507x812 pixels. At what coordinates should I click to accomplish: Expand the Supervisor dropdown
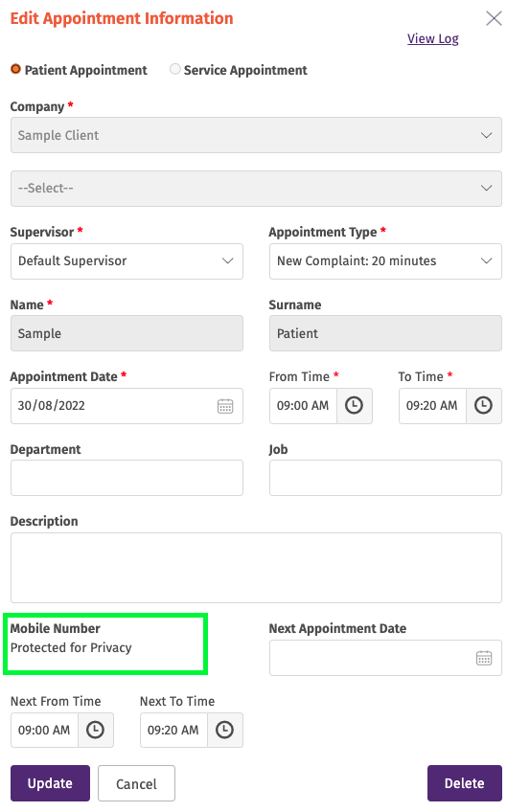pyautogui.click(x=127, y=261)
